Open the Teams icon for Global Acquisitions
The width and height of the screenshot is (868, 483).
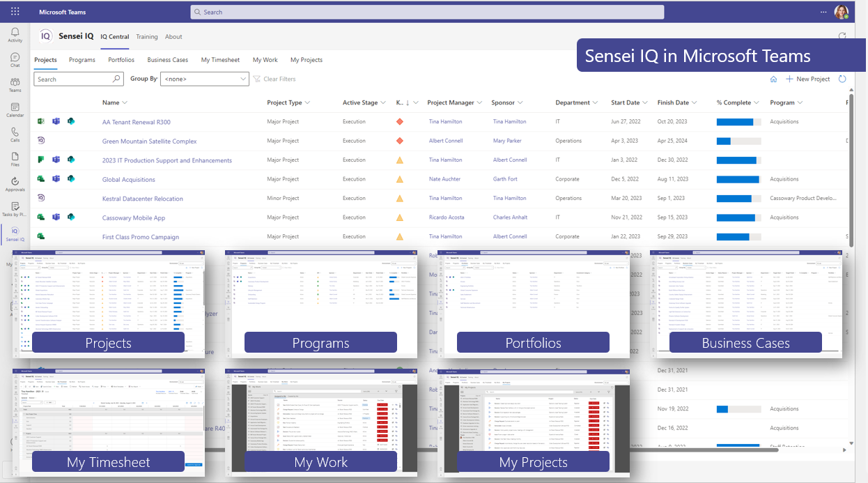coord(56,179)
